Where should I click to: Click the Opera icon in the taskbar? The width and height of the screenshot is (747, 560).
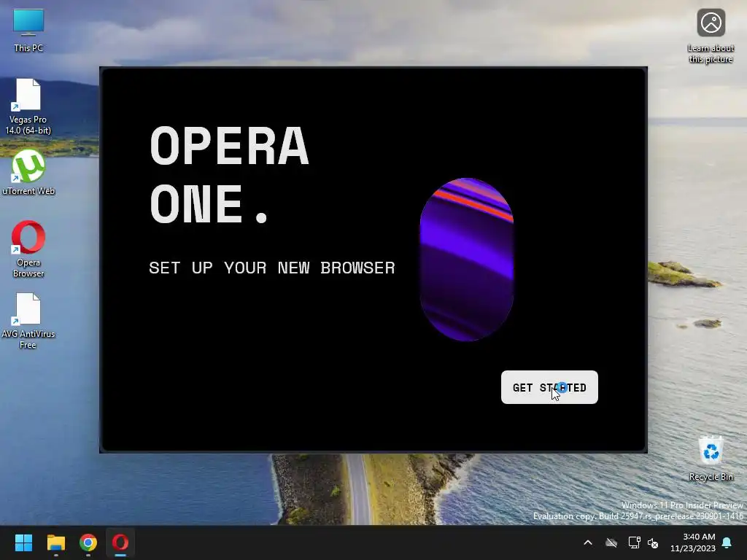tap(120, 542)
